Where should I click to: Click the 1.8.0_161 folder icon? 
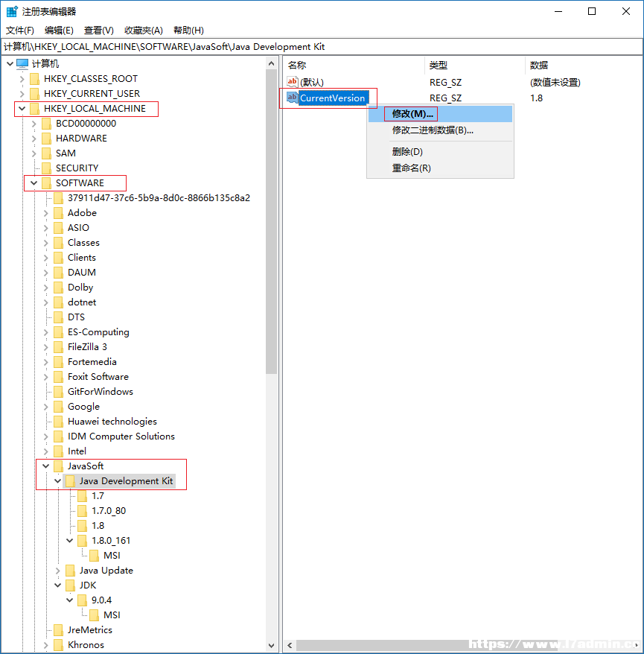[83, 541]
